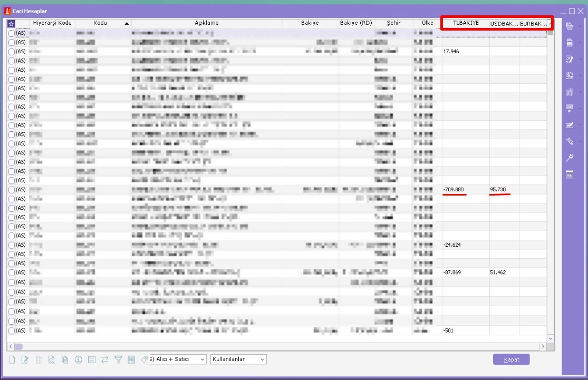The height and width of the screenshot is (380, 588).
Task: Open the certificate screen sidebar icon
Action: 570,108
